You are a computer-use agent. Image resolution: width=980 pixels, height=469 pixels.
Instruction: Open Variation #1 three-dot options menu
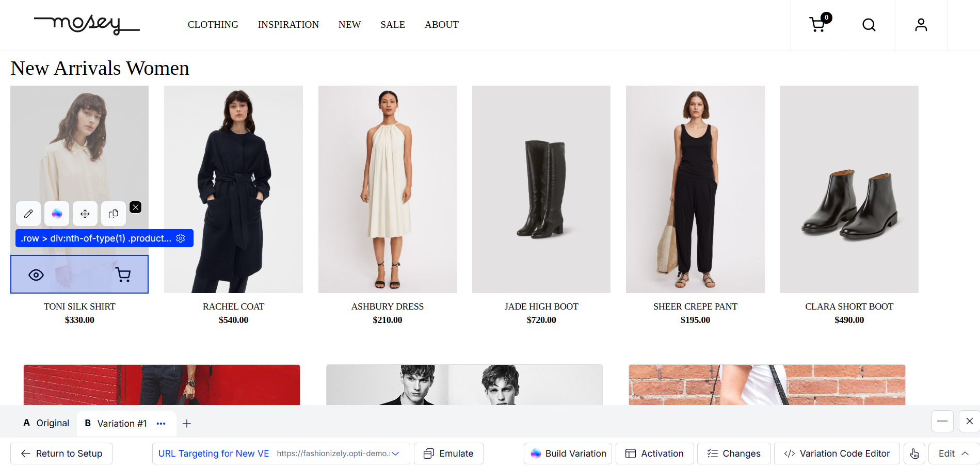coord(161,424)
